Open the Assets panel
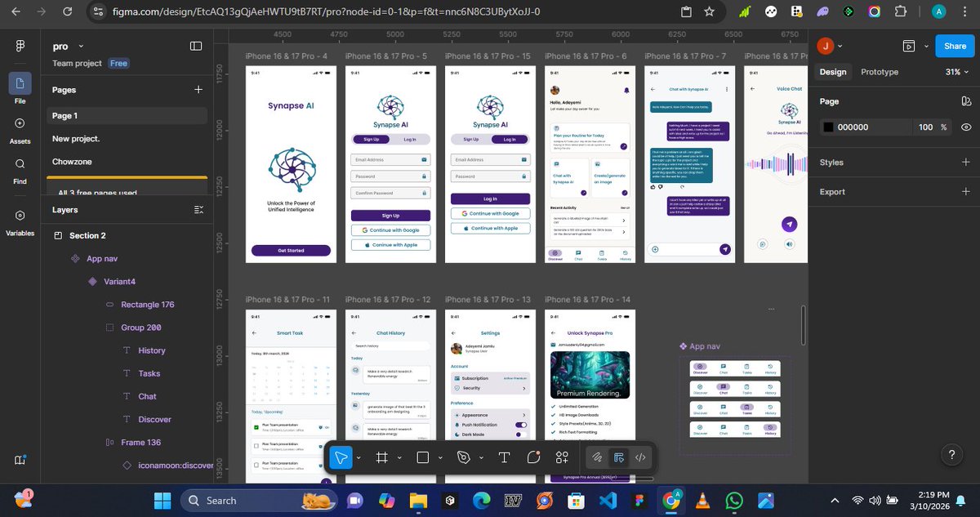This screenshot has height=517, width=980. (x=20, y=123)
